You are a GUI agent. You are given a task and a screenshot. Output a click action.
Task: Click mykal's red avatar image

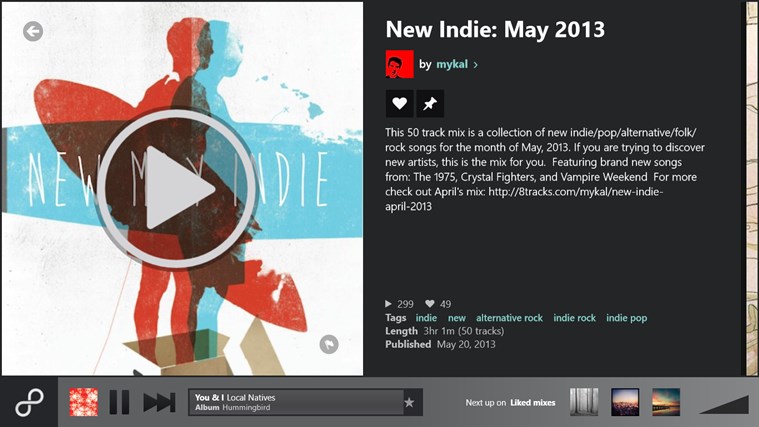pos(399,64)
